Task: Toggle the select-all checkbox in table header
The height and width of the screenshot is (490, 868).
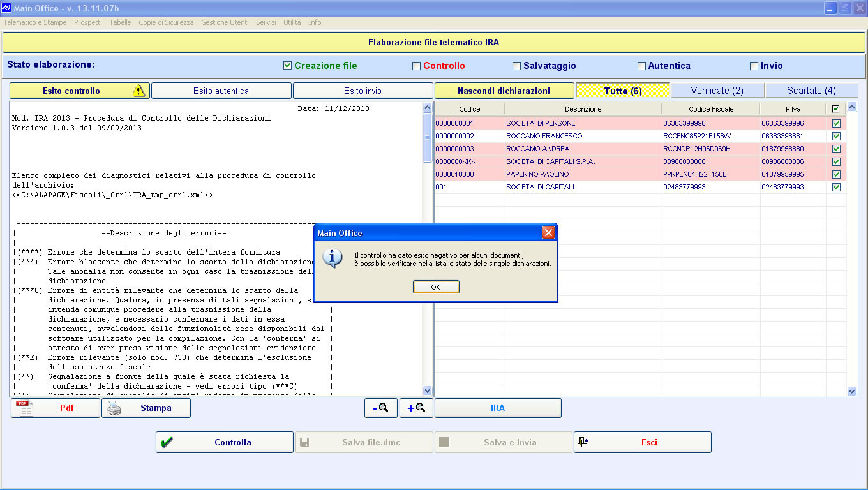Action: (x=835, y=109)
